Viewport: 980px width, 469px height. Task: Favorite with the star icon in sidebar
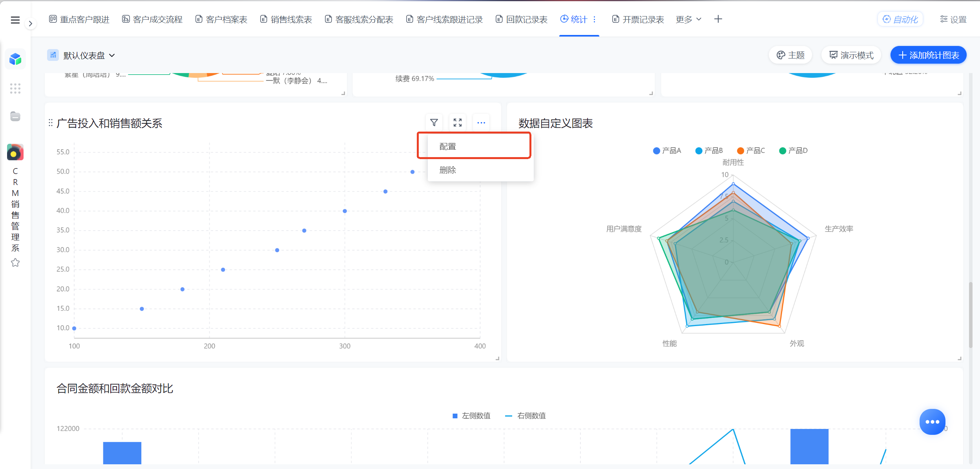point(15,262)
